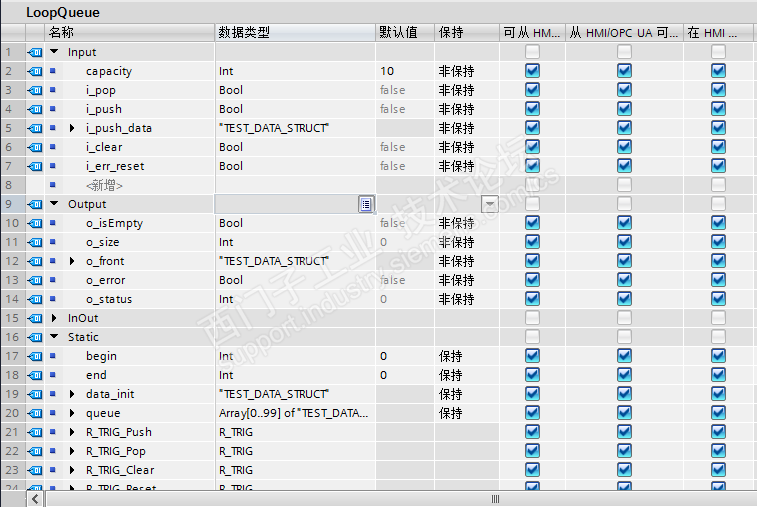Click the tag icon of the Static section
Screen dimensions: 757x507
(35, 338)
